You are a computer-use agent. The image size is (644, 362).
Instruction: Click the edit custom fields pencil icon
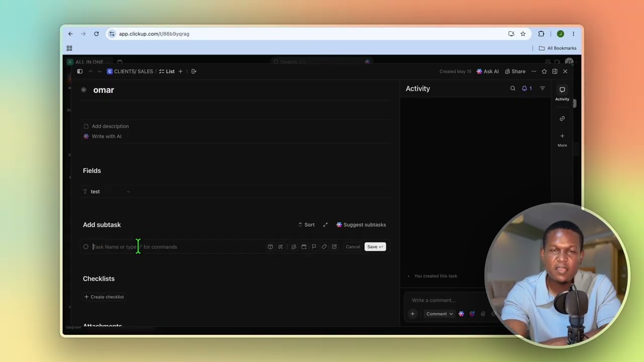click(x=334, y=247)
